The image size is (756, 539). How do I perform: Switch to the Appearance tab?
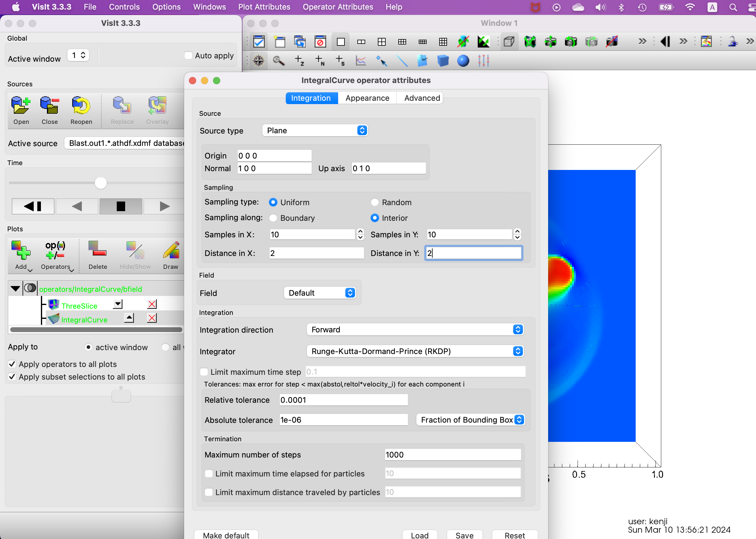pos(367,98)
